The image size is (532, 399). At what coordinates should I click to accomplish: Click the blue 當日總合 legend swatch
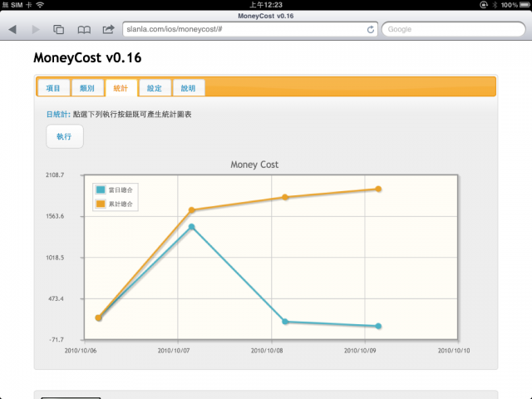coord(101,190)
